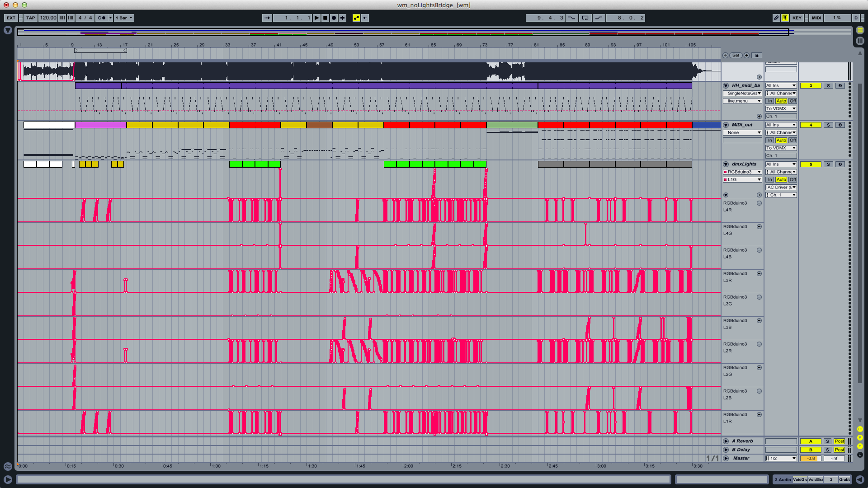Toggle MIDI map mode switch
Image resolution: width=868 pixels, height=488 pixels.
[816, 18]
